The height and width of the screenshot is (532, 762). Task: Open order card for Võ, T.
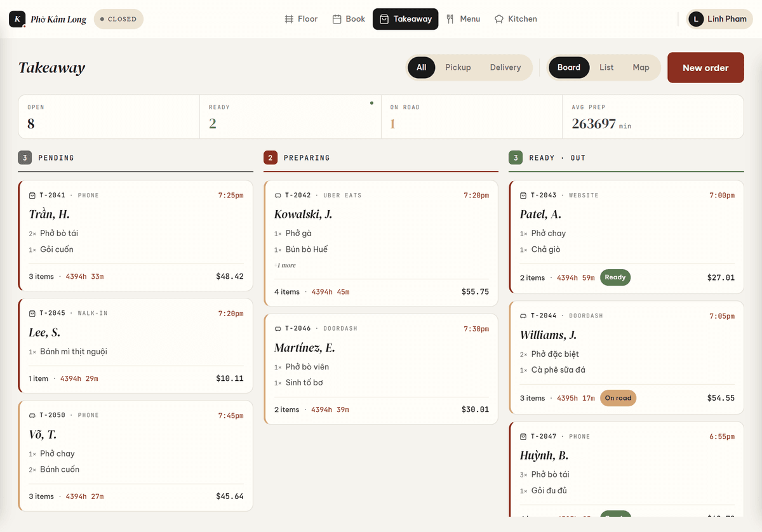click(136, 455)
